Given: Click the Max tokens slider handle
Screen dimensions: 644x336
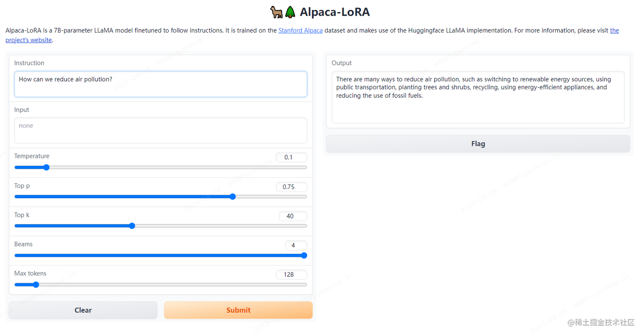Looking at the screenshot, I should point(36,285).
